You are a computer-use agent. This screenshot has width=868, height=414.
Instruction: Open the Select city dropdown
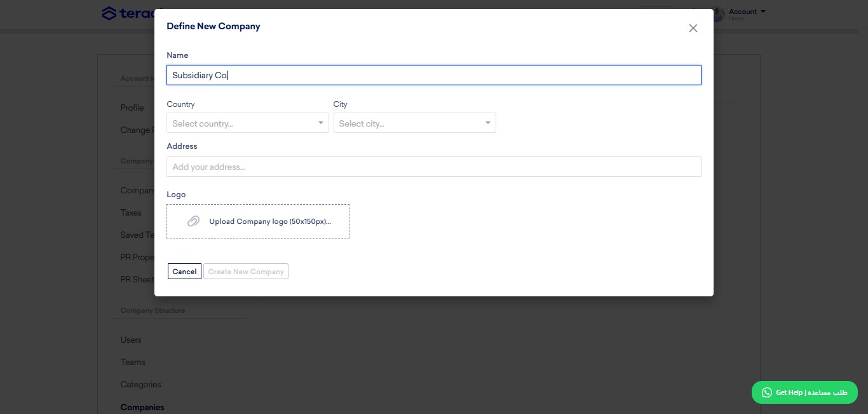[x=415, y=123]
